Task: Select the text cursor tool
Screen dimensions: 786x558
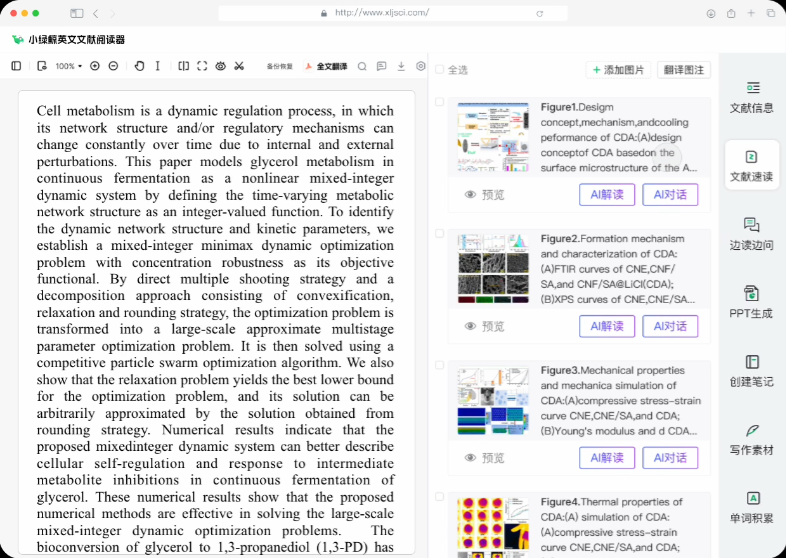Action: coord(157,66)
